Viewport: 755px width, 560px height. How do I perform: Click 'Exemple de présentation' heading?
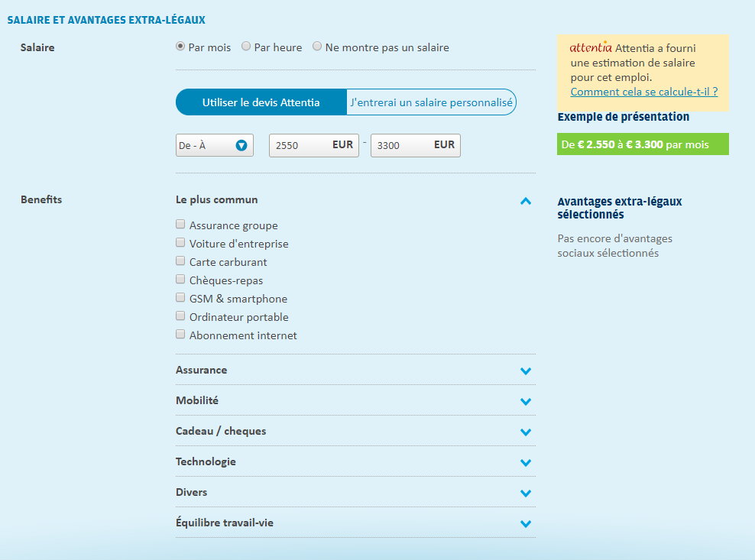(623, 117)
